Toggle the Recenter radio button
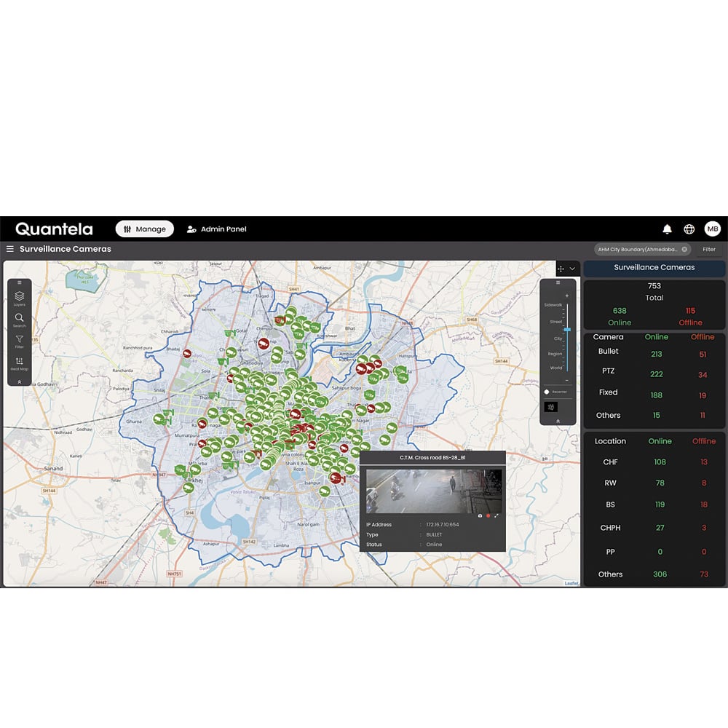728x728 pixels. [x=547, y=392]
